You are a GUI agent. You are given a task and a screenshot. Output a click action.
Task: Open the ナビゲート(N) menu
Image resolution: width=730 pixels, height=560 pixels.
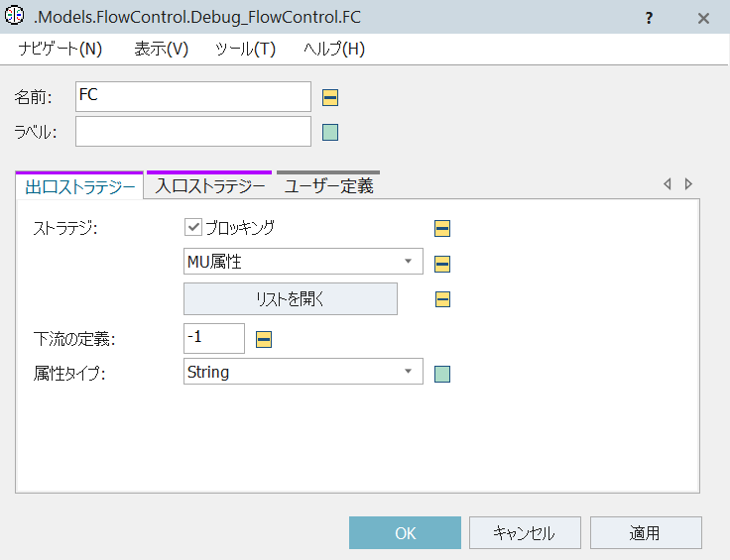[61, 49]
